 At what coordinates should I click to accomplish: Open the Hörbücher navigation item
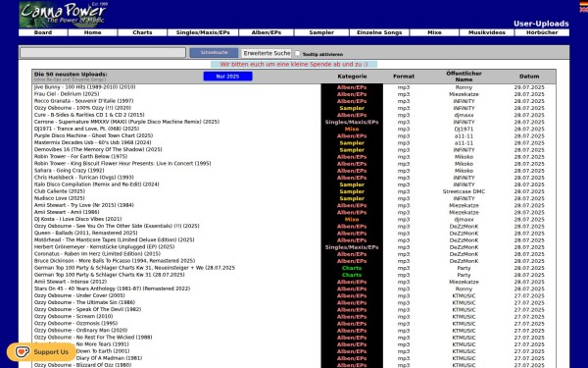542,32
